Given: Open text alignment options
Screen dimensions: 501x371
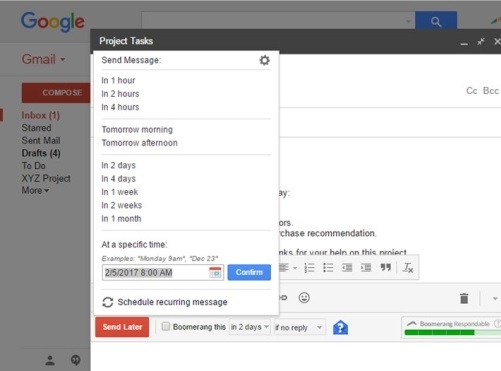Looking at the screenshot, I should coord(287,268).
